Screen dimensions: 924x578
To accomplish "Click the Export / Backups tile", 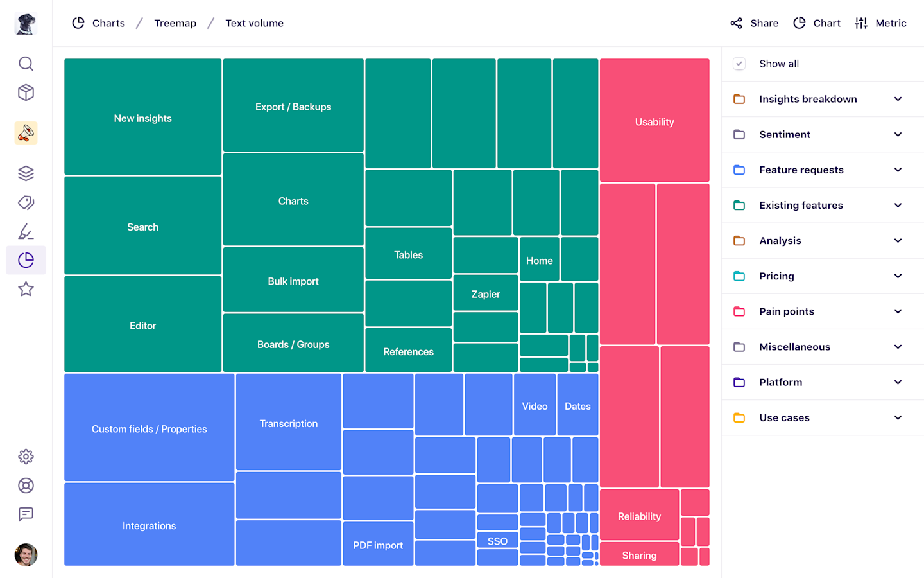I will pyautogui.click(x=293, y=105).
